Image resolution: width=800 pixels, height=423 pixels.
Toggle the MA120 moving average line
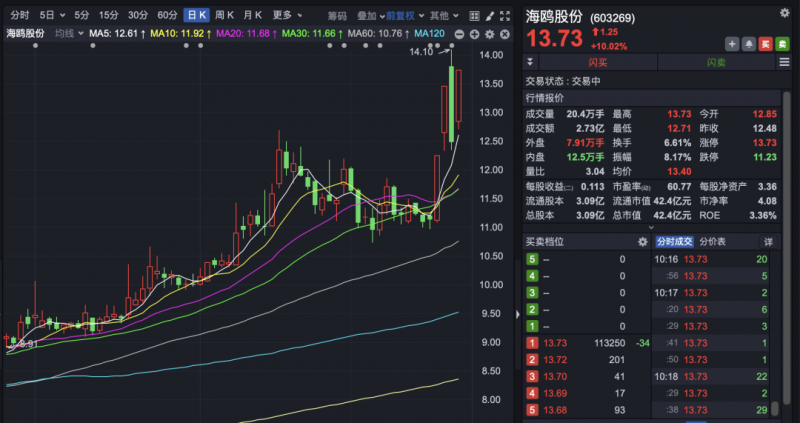(431, 33)
